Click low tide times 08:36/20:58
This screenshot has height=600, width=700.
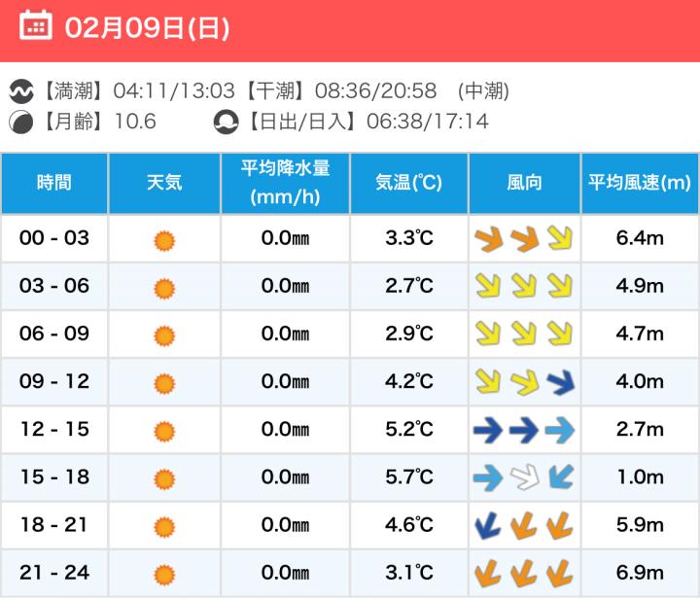tap(376, 91)
